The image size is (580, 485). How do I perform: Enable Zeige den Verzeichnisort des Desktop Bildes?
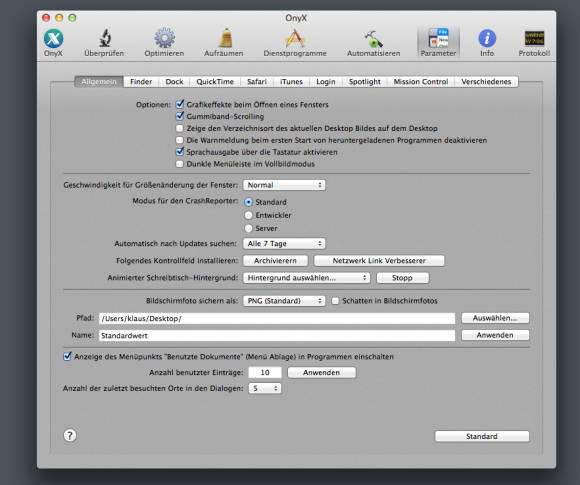pos(179,128)
